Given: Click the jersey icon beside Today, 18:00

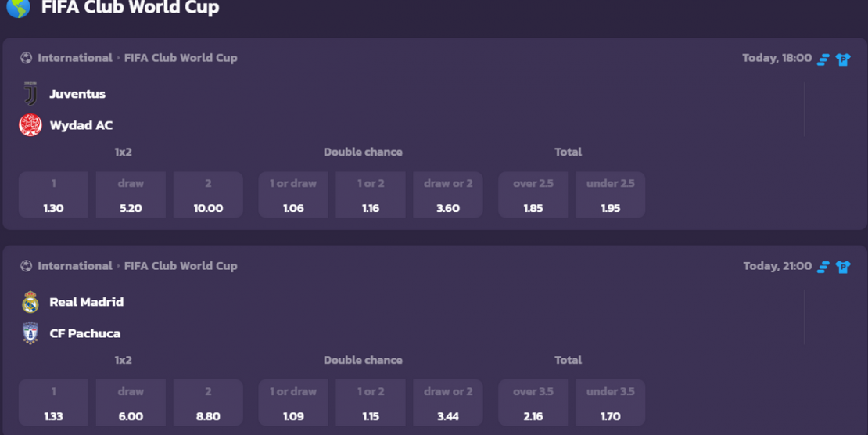Looking at the screenshot, I should [843, 59].
